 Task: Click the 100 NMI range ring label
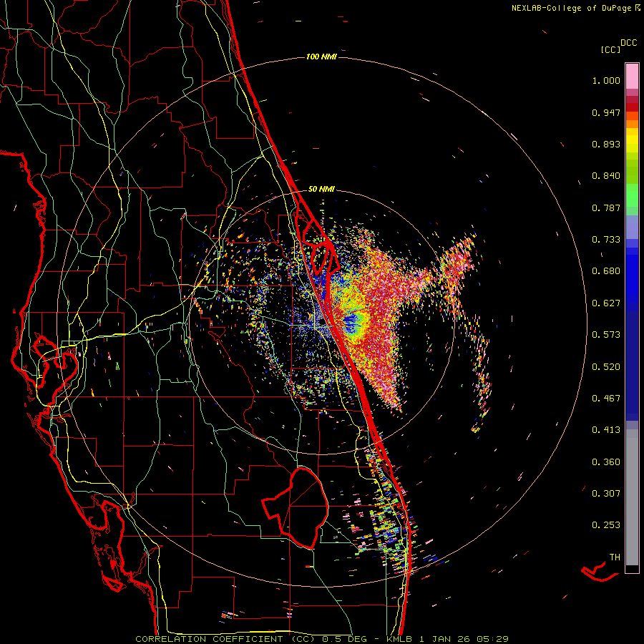(x=321, y=57)
